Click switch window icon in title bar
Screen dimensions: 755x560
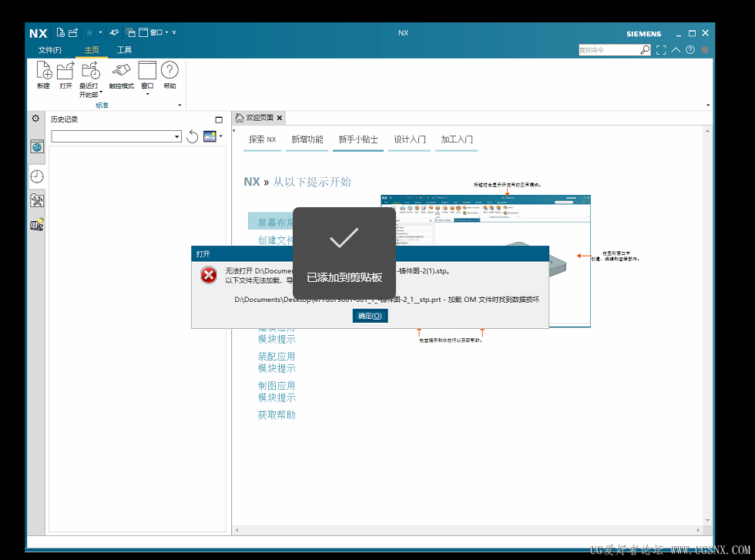pos(130,33)
